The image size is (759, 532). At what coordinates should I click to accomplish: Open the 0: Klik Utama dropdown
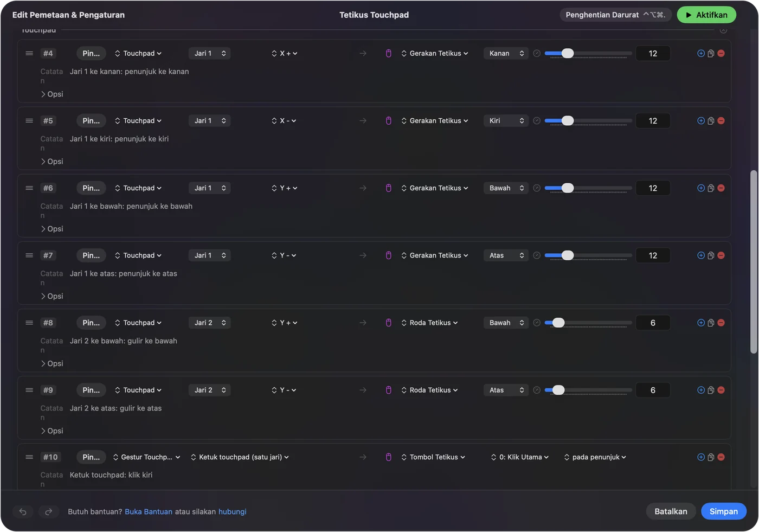pos(520,457)
